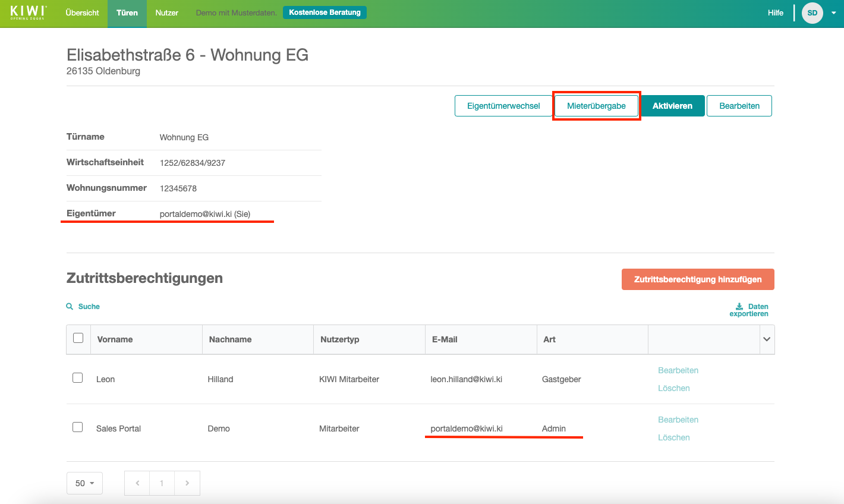Select the checkbox for Leon Hilland
The height and width of the screenshot is (504, 844).
pos(77,378)
